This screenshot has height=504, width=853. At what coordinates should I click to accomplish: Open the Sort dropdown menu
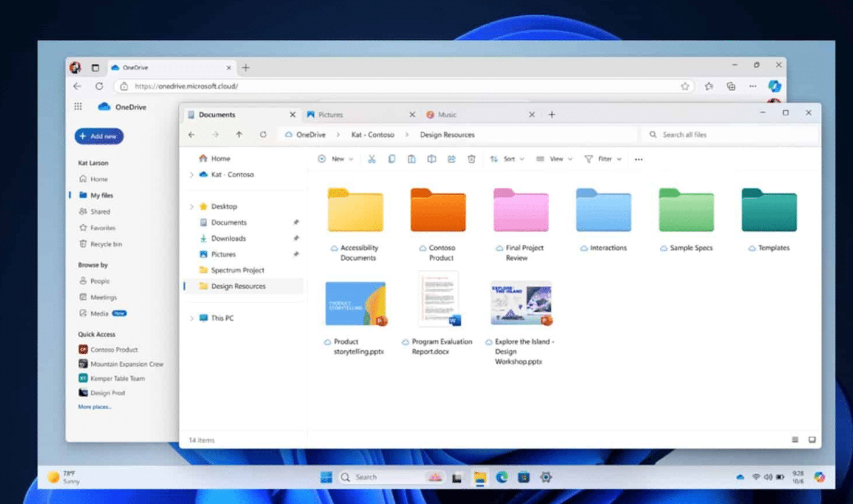(x=507, y=159)
